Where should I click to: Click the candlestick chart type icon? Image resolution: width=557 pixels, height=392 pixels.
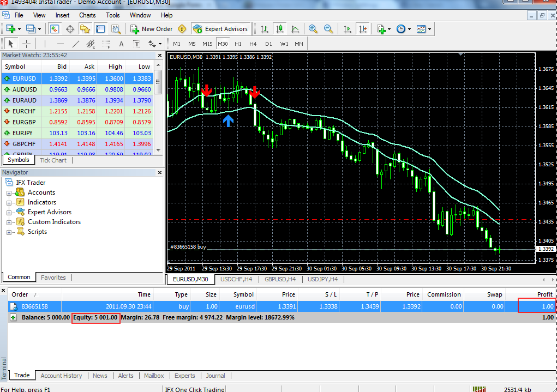click(280, 29)
